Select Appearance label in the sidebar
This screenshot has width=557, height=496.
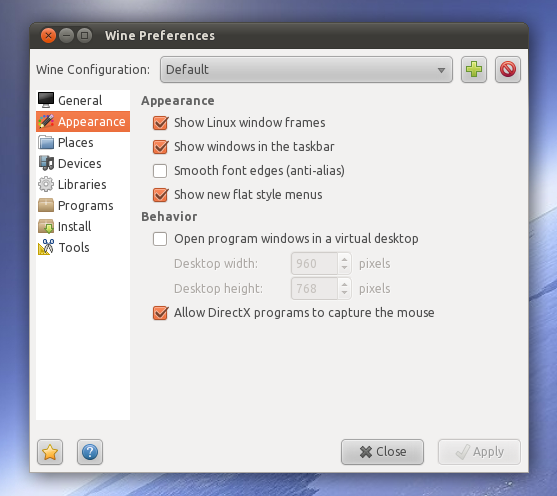tap(92, 122)
